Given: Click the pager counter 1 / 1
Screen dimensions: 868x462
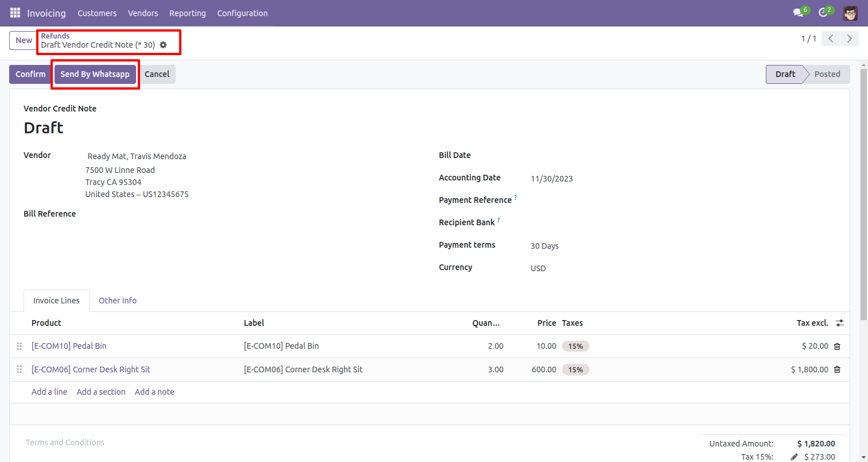Looking at the screenshot, I should 808,39.
